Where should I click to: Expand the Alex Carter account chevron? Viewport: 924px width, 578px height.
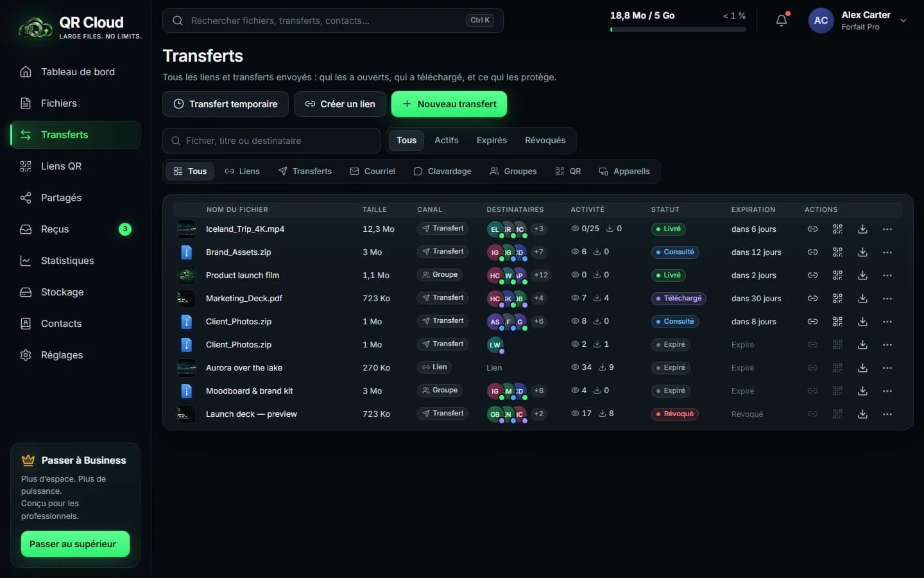pyautogui.click(x=903, y=21)
